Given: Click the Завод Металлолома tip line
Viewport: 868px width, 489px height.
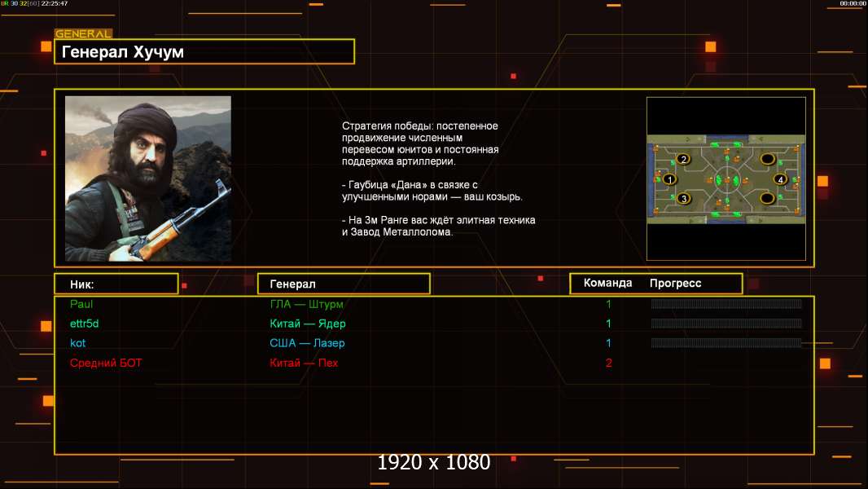Looking at the screenshot, I should click(x=438, y=226).
